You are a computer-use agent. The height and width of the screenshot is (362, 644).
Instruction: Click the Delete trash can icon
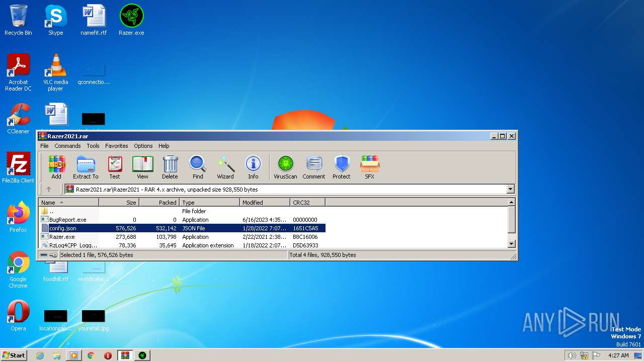[170, 167]
